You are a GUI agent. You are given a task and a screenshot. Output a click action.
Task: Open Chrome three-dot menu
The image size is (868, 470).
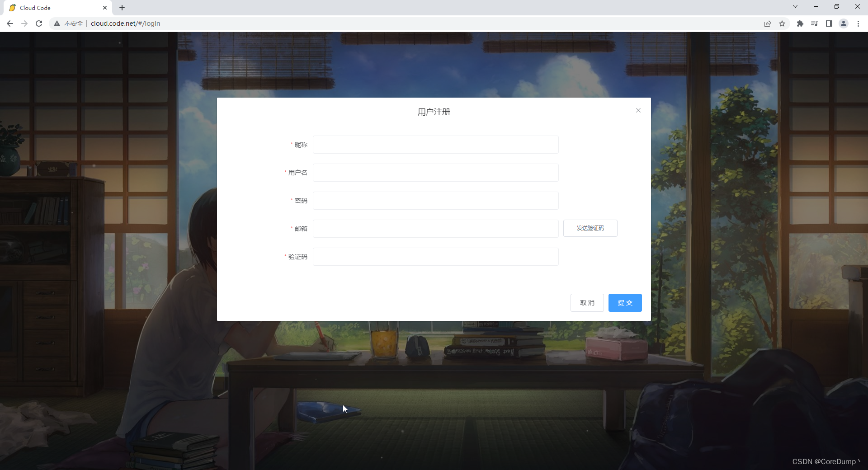[858, 23]
